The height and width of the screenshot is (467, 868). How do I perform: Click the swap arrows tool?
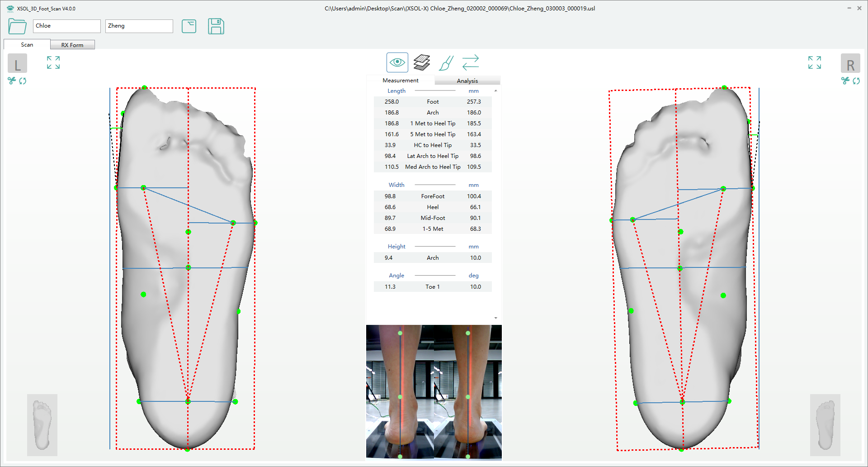(471, 62)
